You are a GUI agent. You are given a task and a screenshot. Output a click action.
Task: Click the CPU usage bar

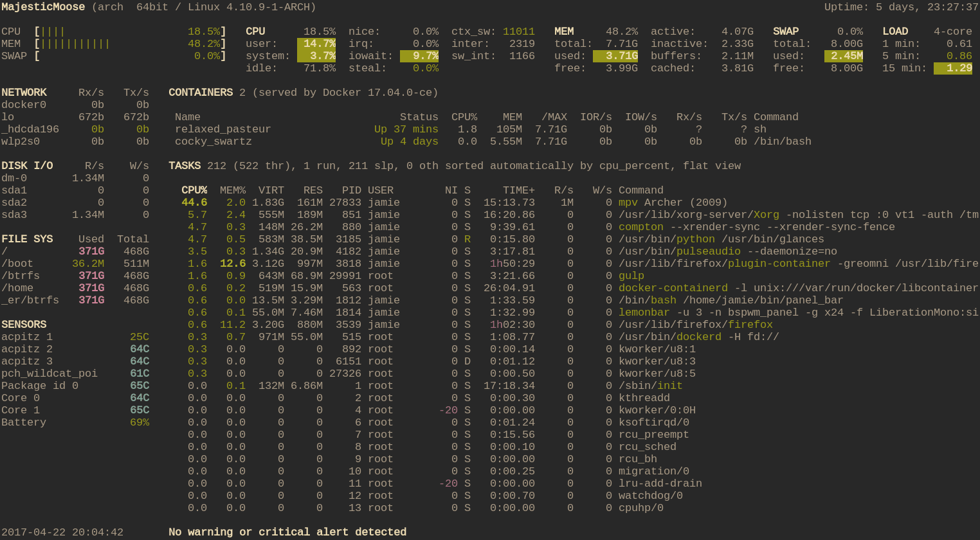click(x=114, y=32)
